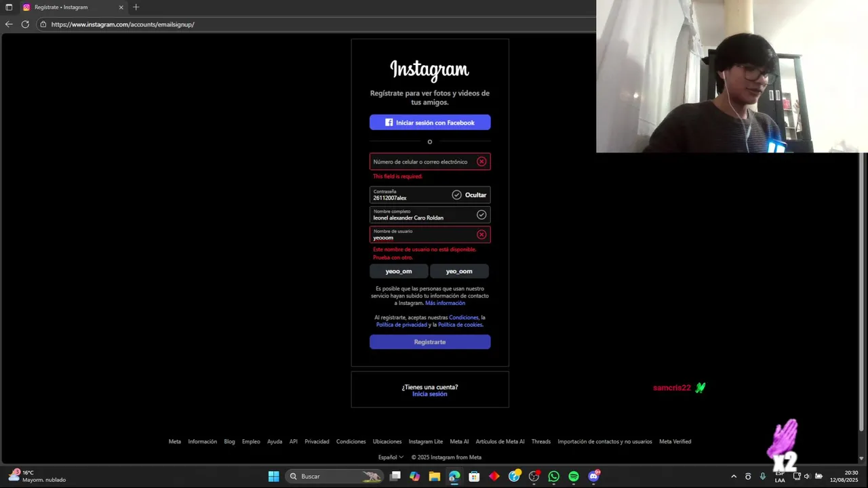Click the Regístrate submit button
This screenshot has height=488, width=868.
pyautogui.click(x=430, y=342)
